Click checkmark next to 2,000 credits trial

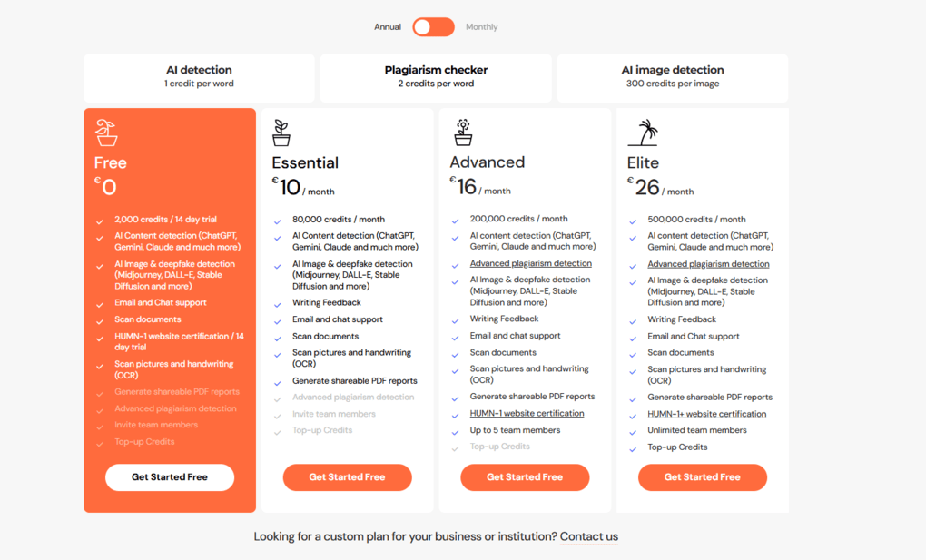pyautogui.click(x=100, y=221)
